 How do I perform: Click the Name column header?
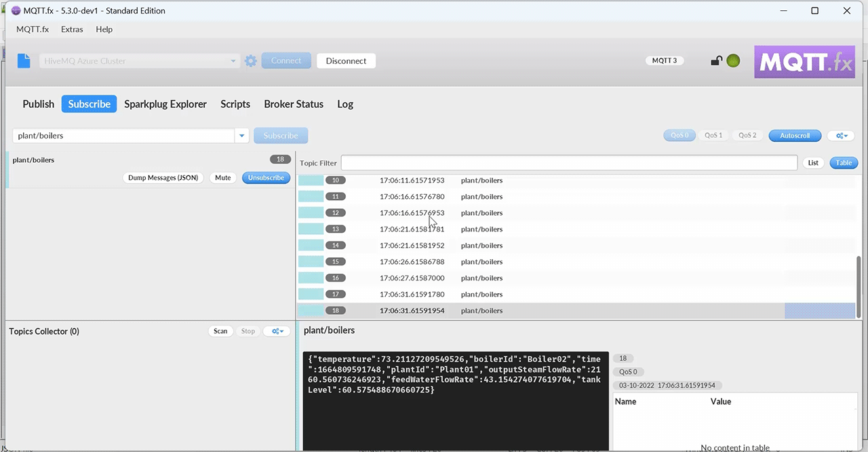tap(625, 402)
